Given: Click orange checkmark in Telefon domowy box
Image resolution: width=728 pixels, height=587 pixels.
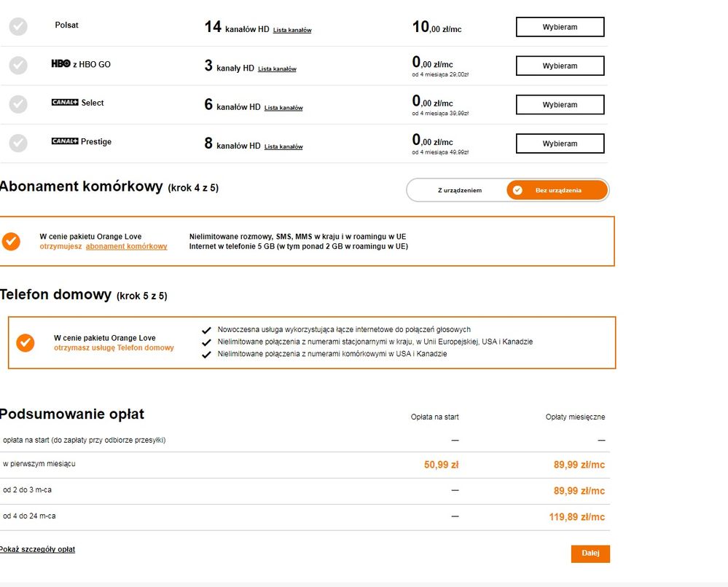Looking at the screenshot, I should click(x=26, y=342).
